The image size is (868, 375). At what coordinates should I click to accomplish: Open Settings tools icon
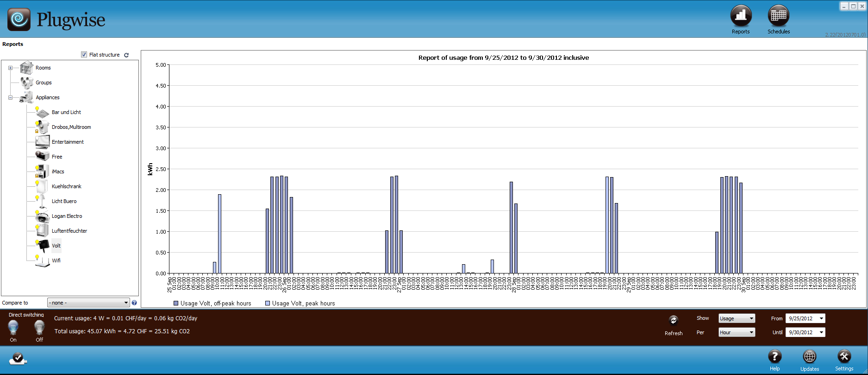(844, 356)
